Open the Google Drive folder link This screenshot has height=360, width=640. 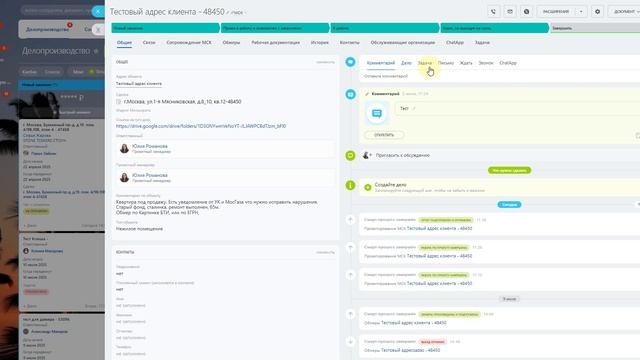tap(201, 126)
